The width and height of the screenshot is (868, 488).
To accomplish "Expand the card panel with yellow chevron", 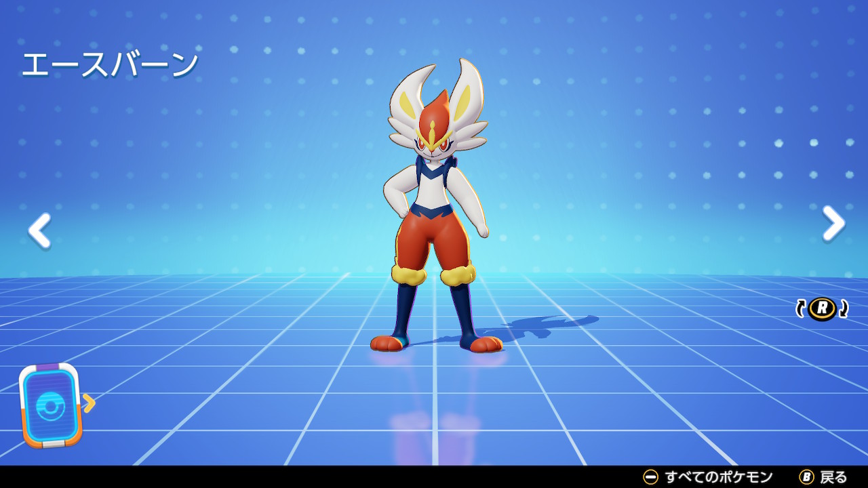I will click(89, 403).
